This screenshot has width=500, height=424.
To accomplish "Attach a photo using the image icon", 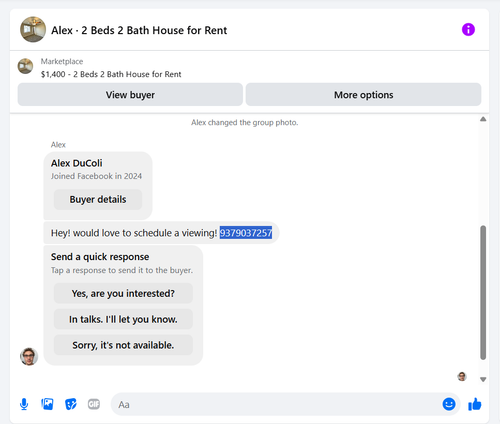I will tap(47, 404).
